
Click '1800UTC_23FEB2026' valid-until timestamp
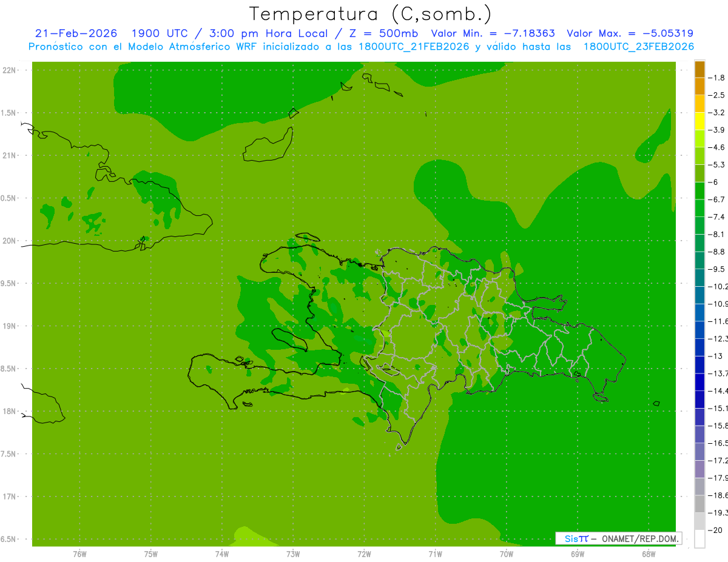tap(638, 47)
